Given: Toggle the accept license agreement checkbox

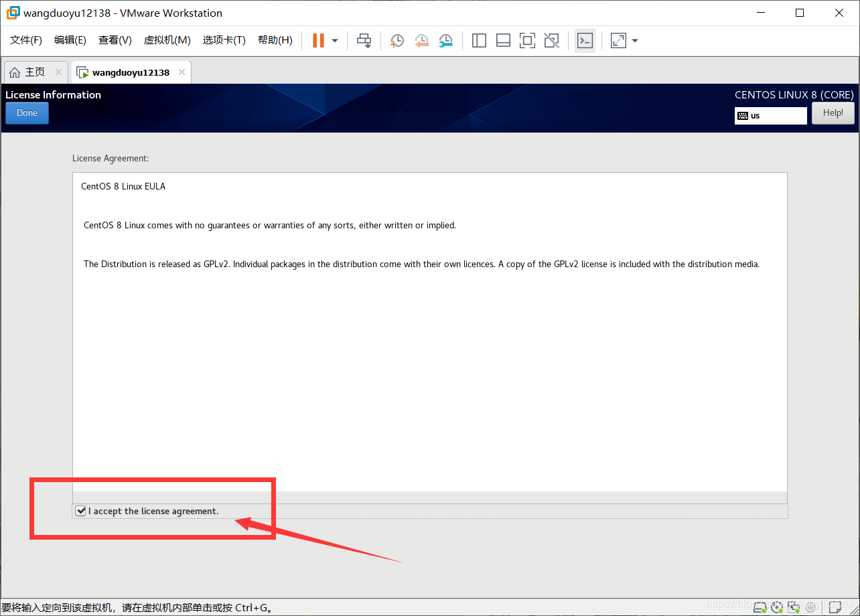Looking at the screenshot, I should 81,511.
